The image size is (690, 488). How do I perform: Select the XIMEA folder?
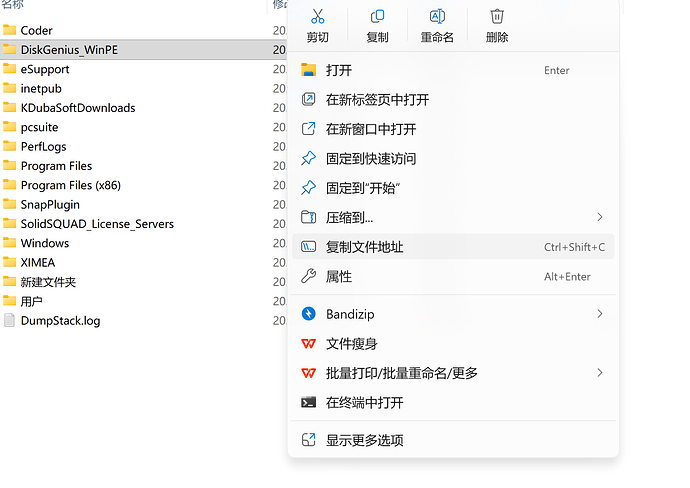point(38,263)
